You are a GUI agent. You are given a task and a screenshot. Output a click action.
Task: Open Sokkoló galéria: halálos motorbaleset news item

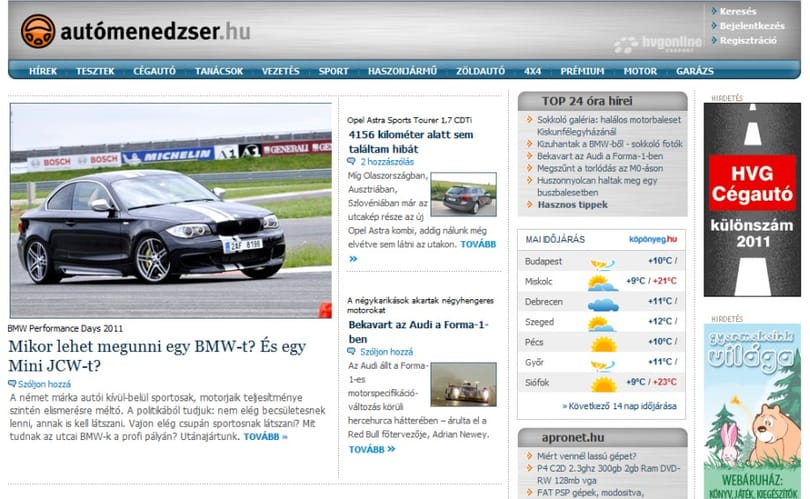tap(609, 126)
